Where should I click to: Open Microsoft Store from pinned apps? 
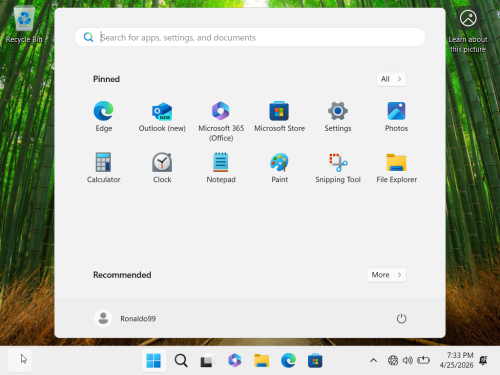click(279, 116)
